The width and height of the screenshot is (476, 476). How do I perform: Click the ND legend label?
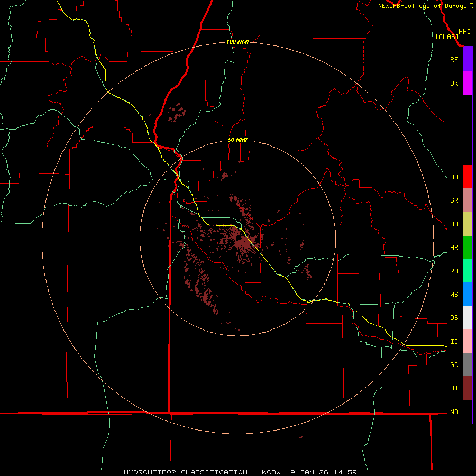(x=454, y=412)
